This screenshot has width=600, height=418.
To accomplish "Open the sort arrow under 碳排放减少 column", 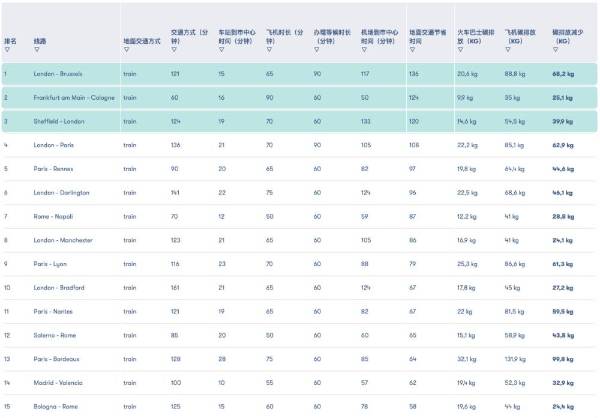I will (556, 50).
